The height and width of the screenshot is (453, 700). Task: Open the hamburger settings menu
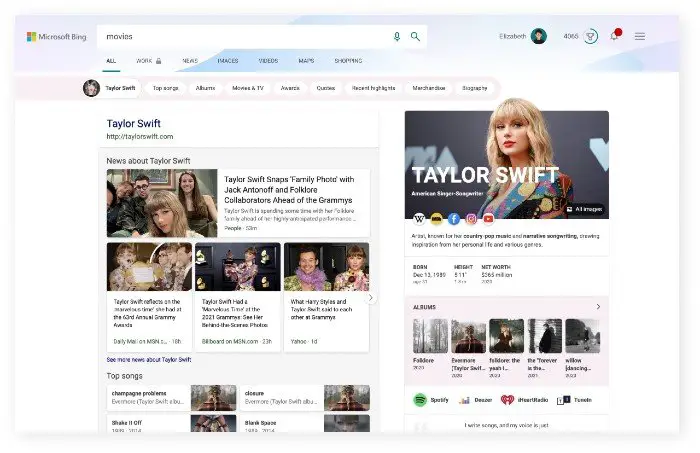point(640,36)
